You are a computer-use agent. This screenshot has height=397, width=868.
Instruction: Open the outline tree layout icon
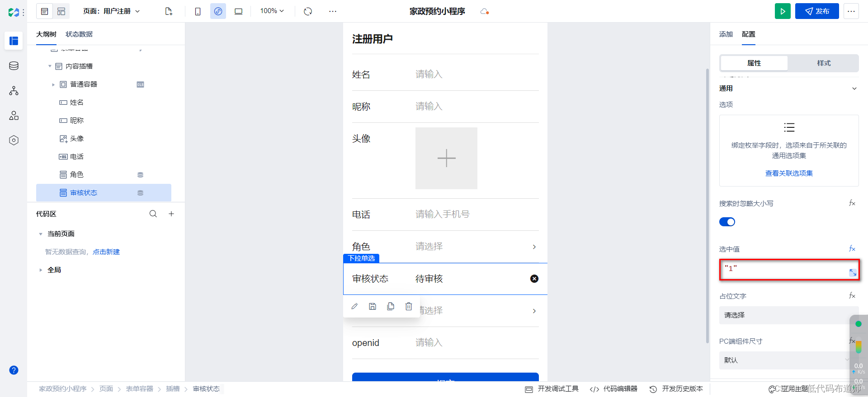click(x=44, y=11)
